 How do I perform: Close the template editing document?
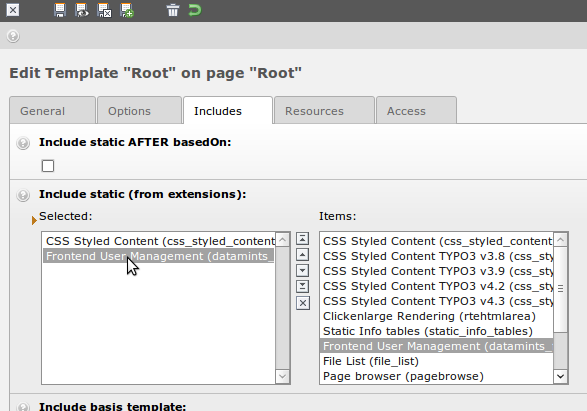tap(13, 10)
